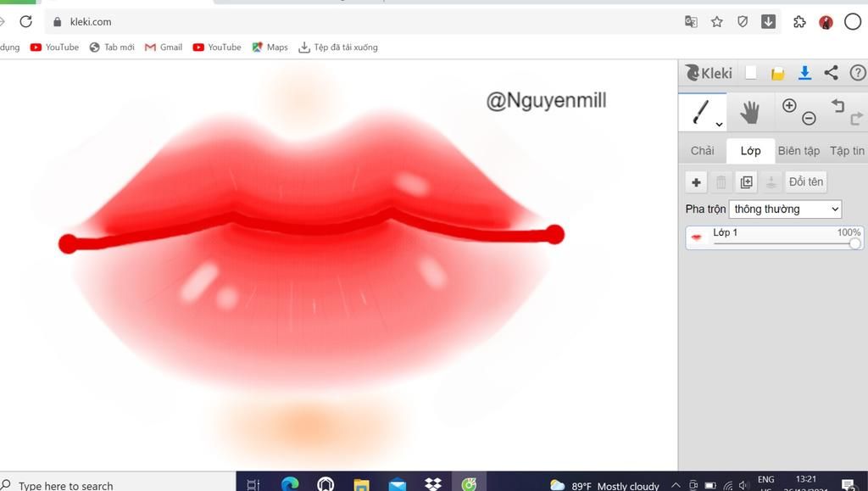Expand the brush tool chevron menu
This screenshot has height=491, width=868.
click(719, 125)
